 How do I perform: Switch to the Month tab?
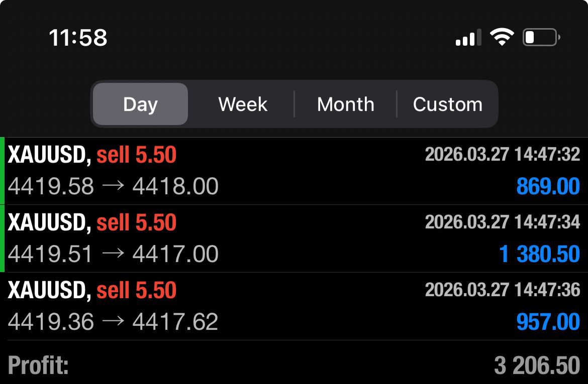346,104
